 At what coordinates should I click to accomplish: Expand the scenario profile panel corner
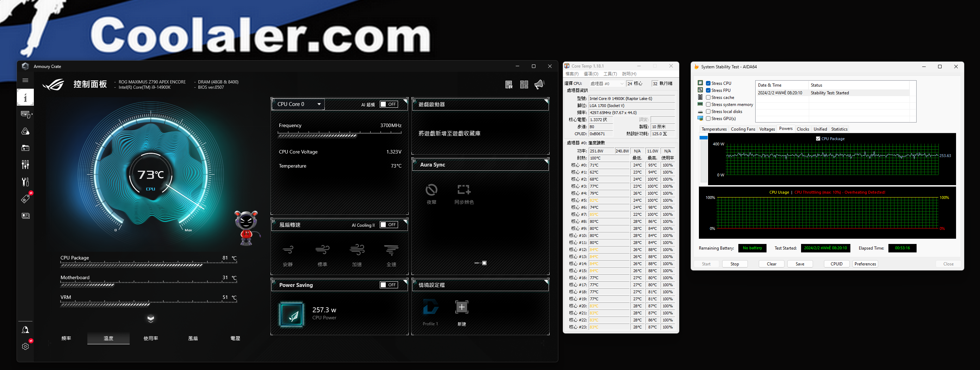tap(546, 282)
